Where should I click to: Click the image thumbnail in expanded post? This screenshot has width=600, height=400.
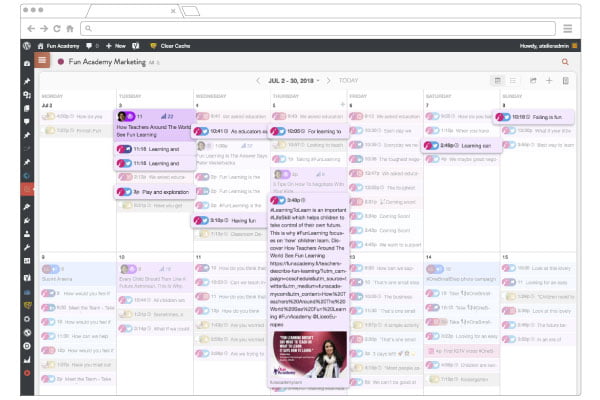click(310, 354)
